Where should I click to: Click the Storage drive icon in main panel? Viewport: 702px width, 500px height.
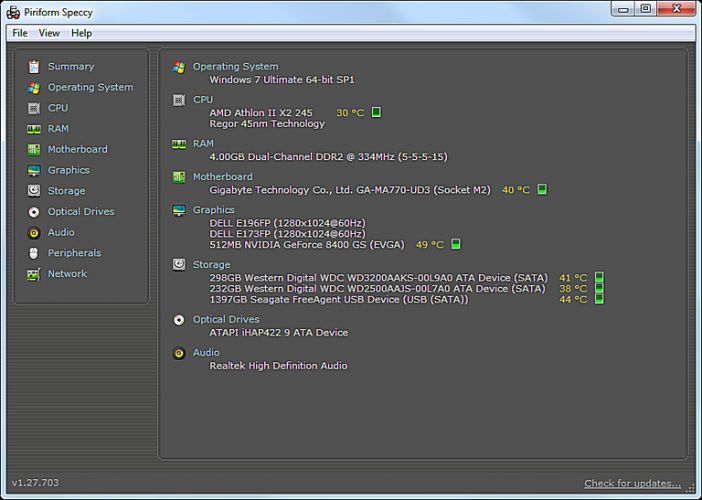[179, 265]
